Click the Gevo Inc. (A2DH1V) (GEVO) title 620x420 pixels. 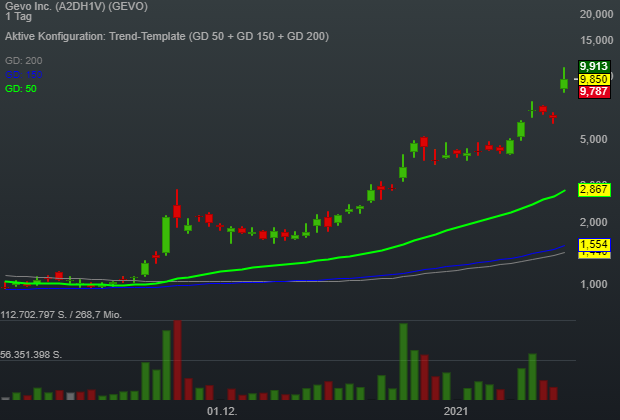click(76, 6)
